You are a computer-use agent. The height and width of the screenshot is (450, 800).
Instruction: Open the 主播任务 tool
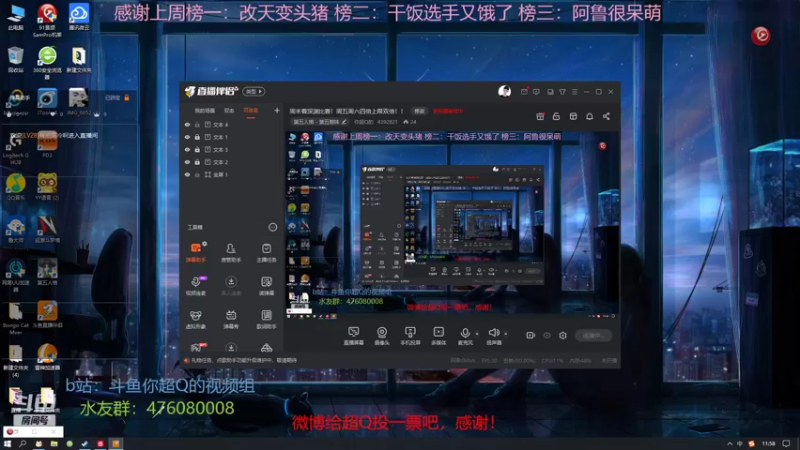coord(266,253)
